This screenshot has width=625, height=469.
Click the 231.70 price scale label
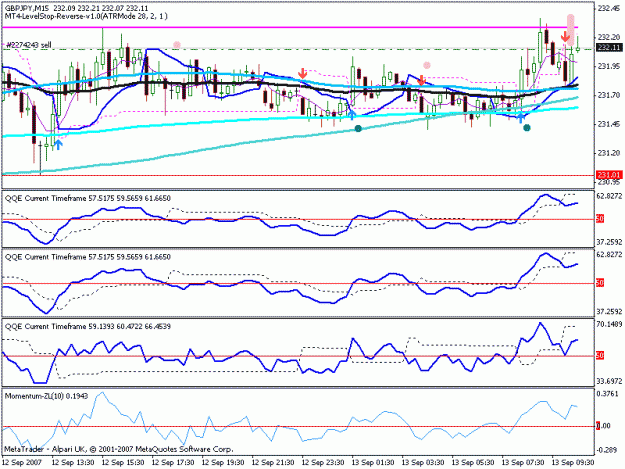[609, 95]
